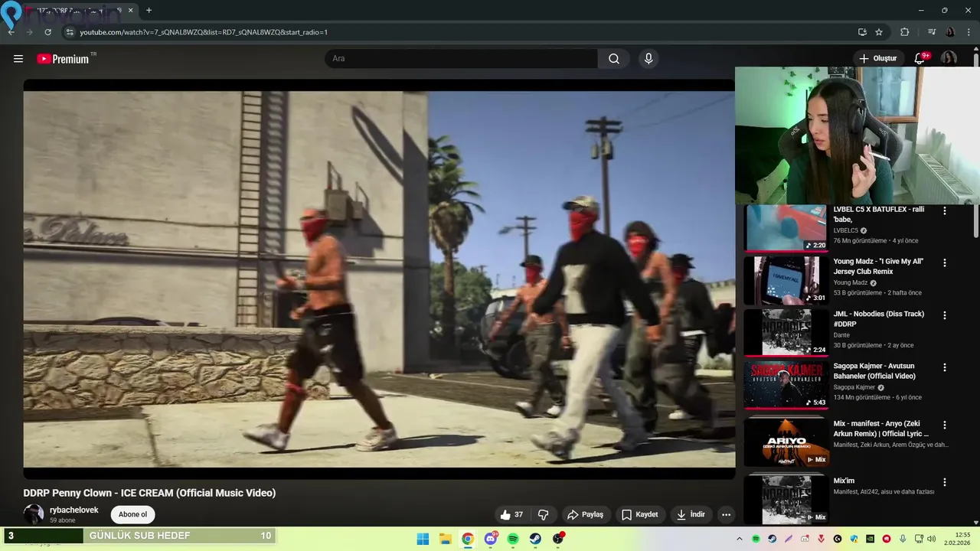
Task: Open Young Madz I Give My All thumbnail
Action: tap(786, 280)
